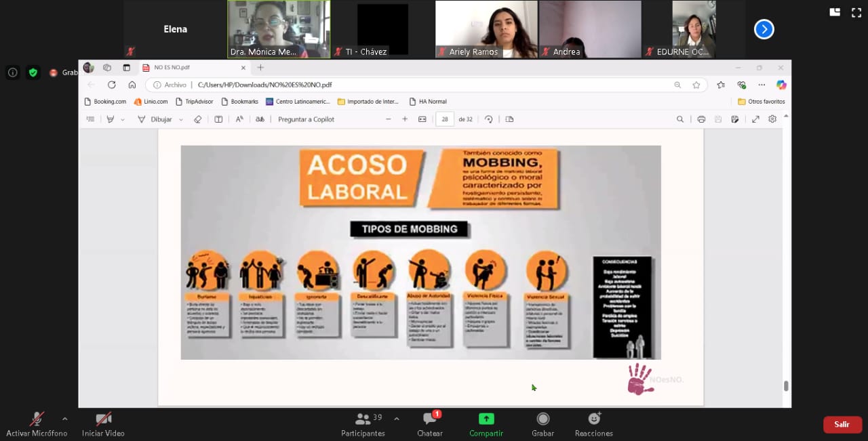
Task: Open the Reacciones emoji menu
Action: pyautogui.click(x=593, y=419)
